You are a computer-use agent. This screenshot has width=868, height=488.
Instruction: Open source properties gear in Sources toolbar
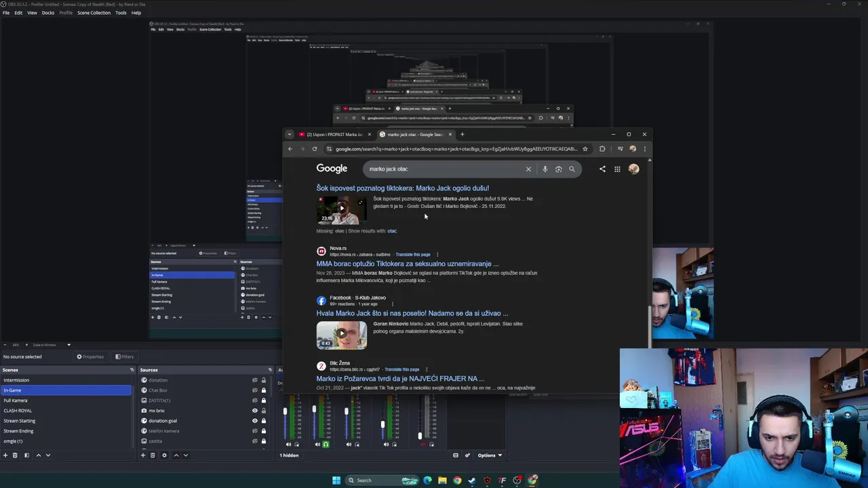[x=164, y=455]
